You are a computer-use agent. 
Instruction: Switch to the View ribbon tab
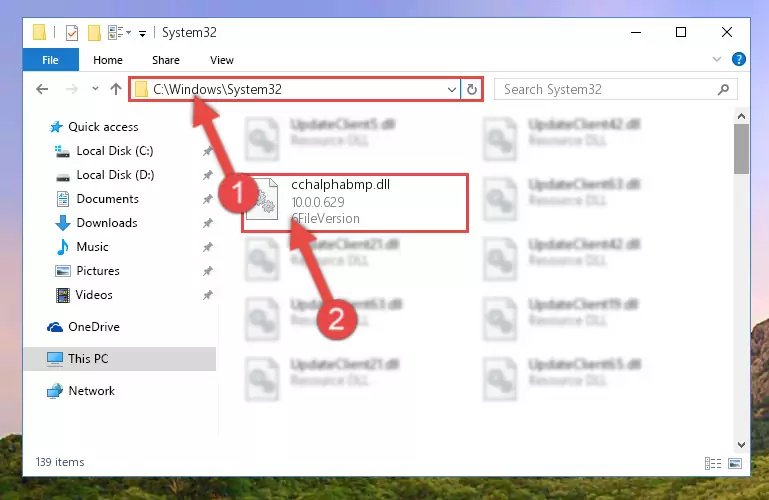tap(222, 60)
